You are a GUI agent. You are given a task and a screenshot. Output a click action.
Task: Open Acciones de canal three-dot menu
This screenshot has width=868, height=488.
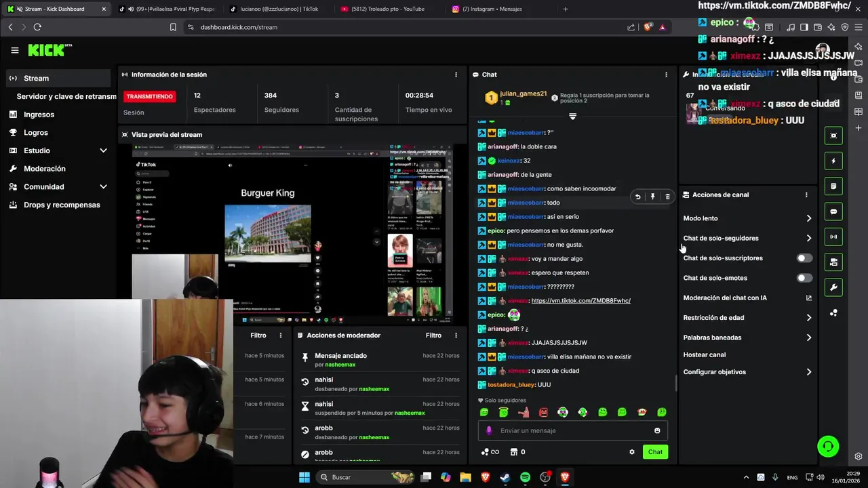[x=806, y=195]
